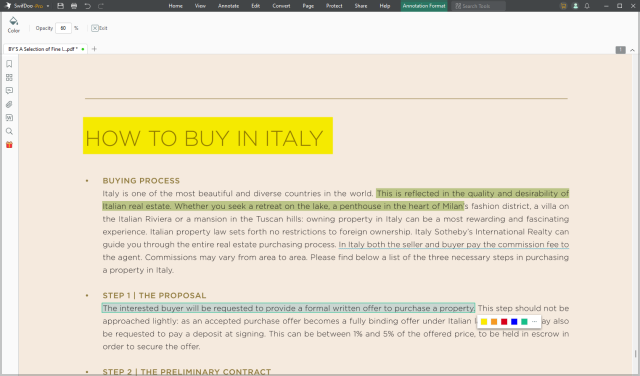Open the Word-file sidebar icon
The width and height of the screenshot is (640, 376).
pos(9,118)
